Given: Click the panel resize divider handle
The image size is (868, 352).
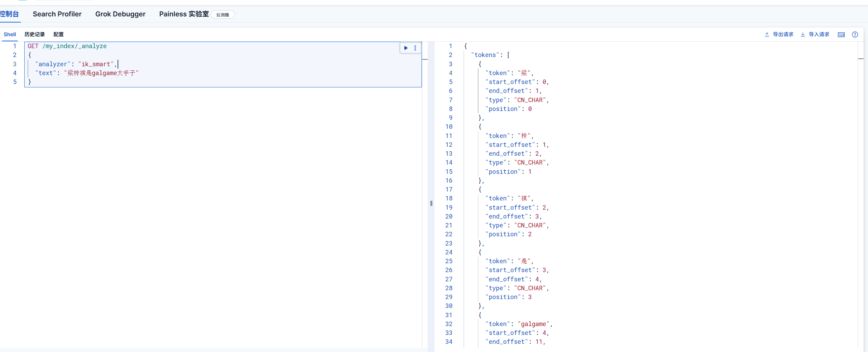Looking at the screenshot, I should (x=431, y=203).
